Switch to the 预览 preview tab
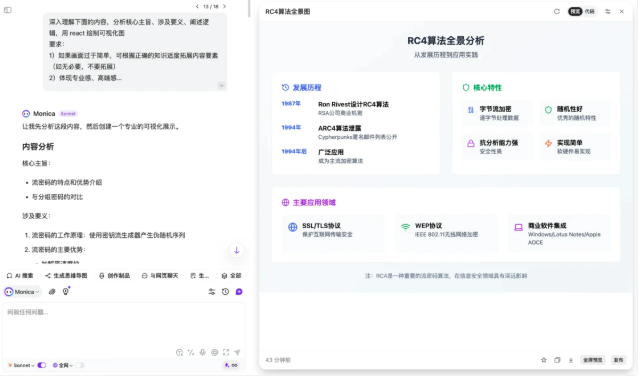The width and height of the screenshot is (641, 379). click(575, 11)
